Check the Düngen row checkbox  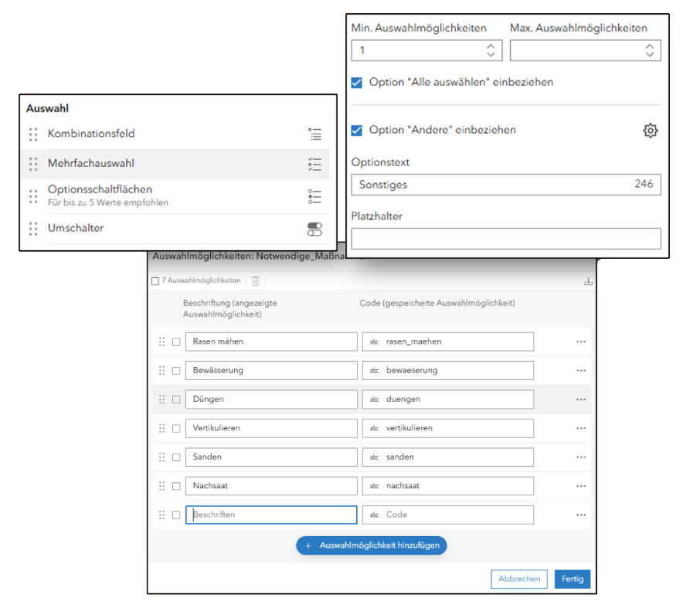point(176,399)
